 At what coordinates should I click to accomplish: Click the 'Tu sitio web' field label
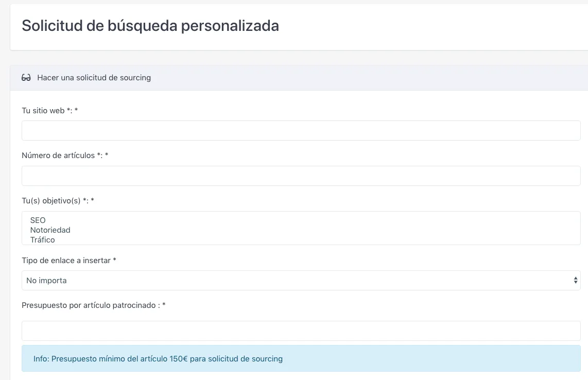coord(43,111)
